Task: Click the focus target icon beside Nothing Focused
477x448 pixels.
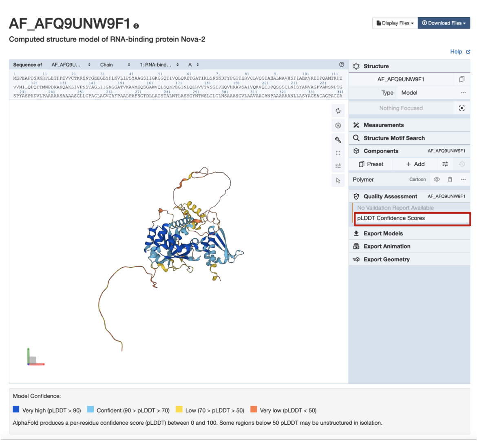Action: click(462, 108)
